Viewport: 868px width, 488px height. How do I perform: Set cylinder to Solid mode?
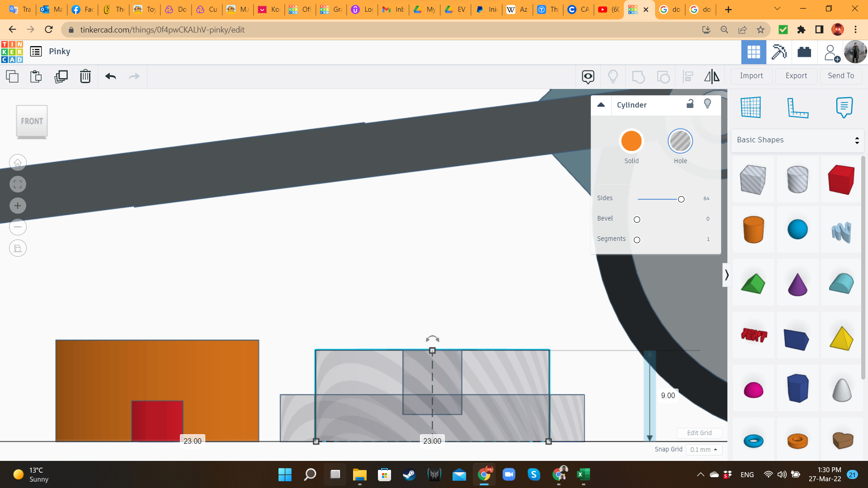click(631, 141)
